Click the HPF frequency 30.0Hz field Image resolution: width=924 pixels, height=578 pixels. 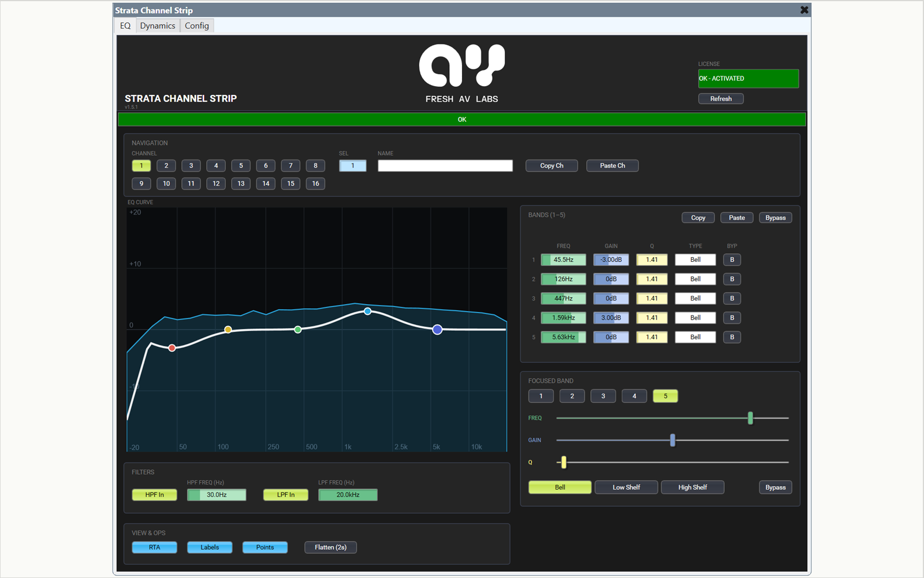[x=217, y=495]
